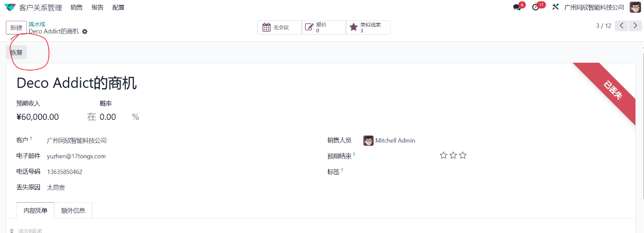The image size is (644, 233).
Task: Go to the previous record arrow
Action: coord(622,26)
